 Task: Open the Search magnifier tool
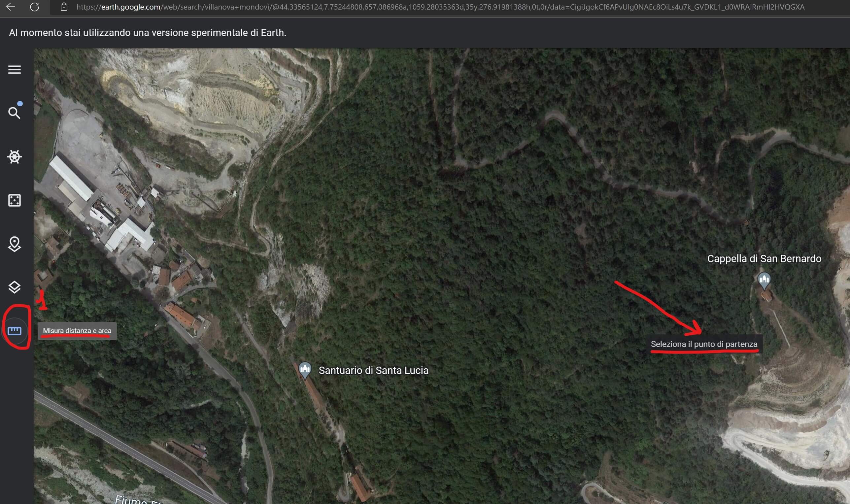coord(14,113)
